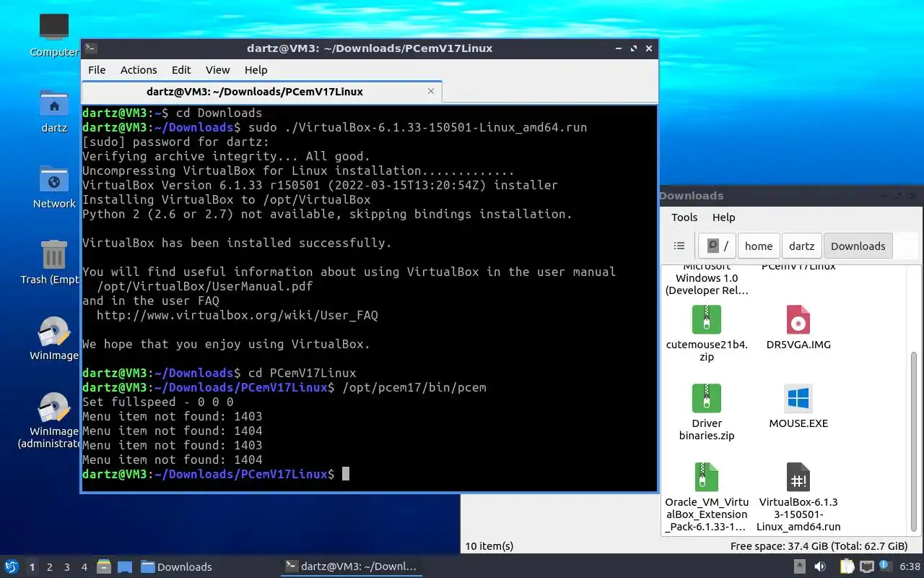Select Oracle VM VirtualBox Extension Pack file
The height and width of the screenshot is (578, 924).
point(707,496)
